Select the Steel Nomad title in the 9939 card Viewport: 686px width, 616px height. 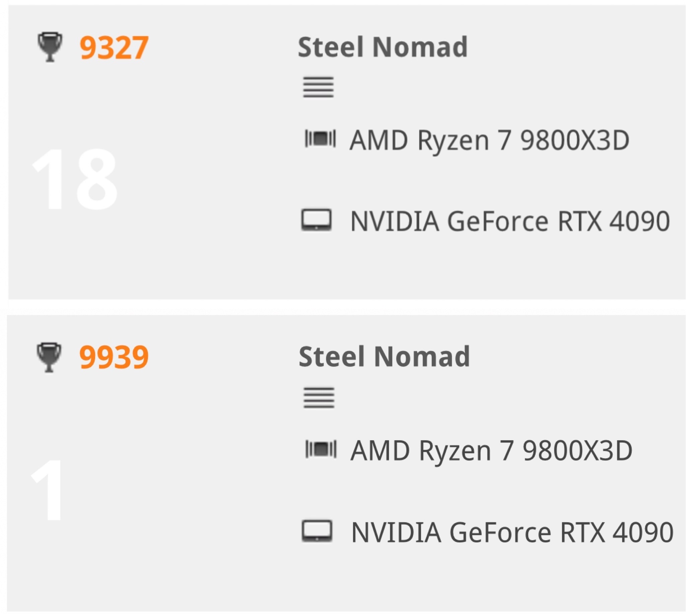click(384, 357)
